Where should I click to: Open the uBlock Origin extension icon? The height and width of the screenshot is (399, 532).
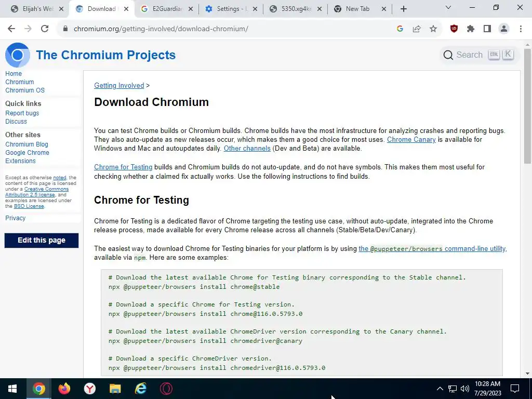[x=454, y=29]
